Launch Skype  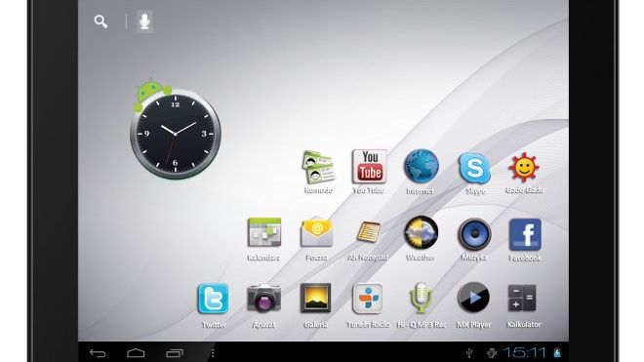[474, 168]
